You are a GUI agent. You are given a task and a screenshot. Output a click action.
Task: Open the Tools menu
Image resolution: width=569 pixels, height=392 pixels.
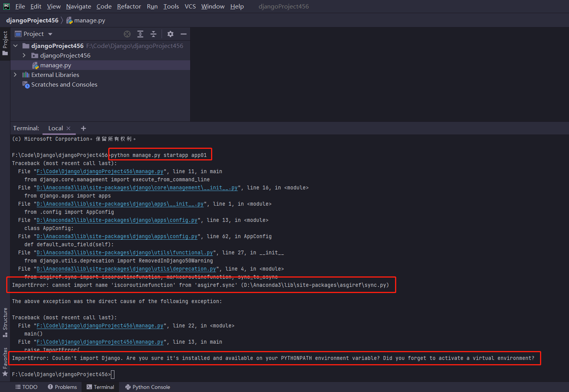tap(171, 7)
